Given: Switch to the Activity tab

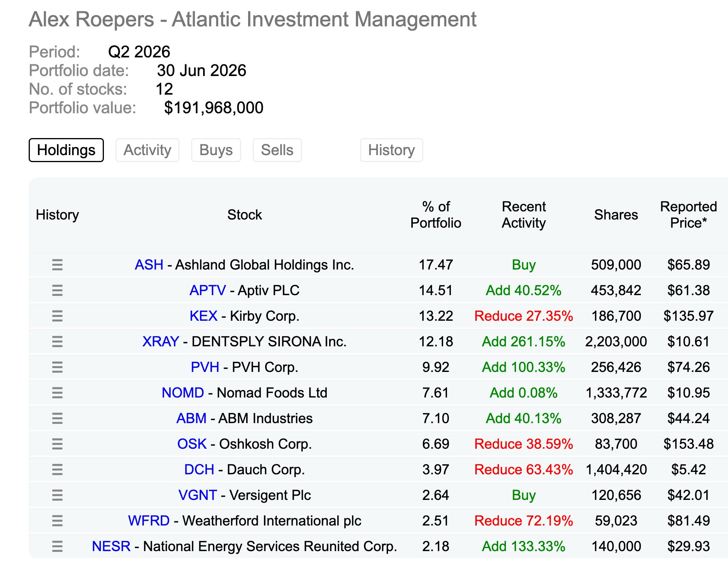Looking at the screenshot, I should pos(147,150).
